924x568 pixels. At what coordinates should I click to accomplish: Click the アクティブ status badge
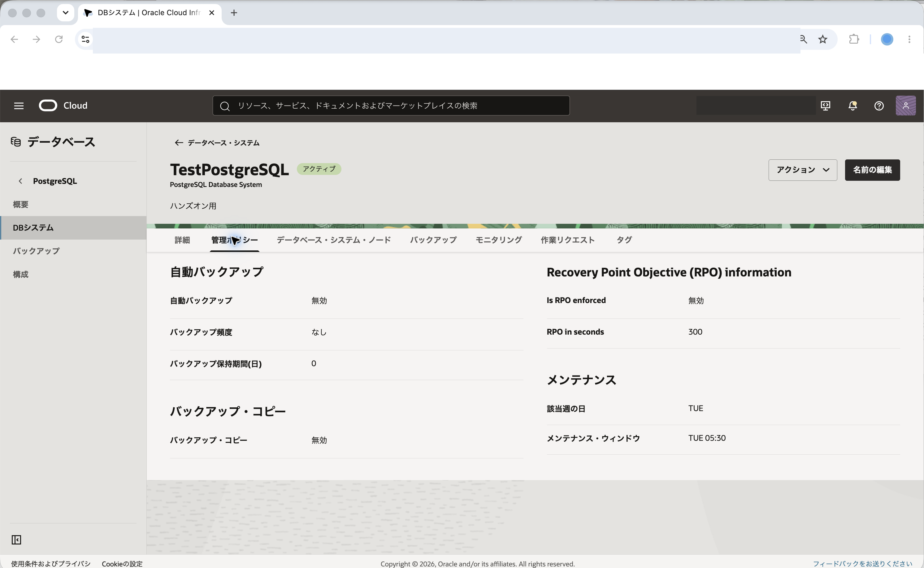(319, 169)
